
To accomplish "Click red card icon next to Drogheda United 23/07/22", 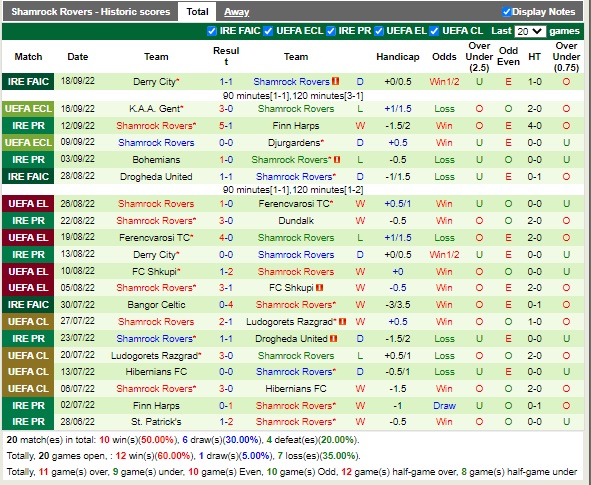I will 334,338.
